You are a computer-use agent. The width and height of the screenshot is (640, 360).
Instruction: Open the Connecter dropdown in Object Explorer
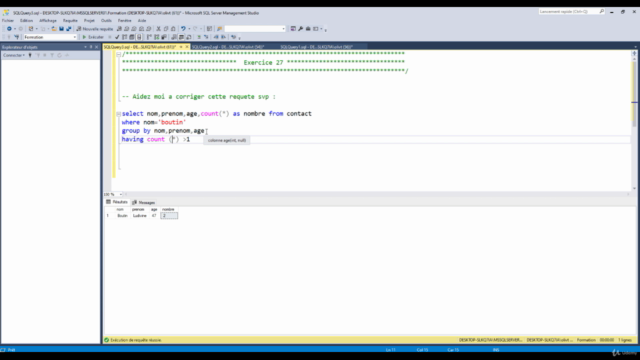[x=14, y=55]
